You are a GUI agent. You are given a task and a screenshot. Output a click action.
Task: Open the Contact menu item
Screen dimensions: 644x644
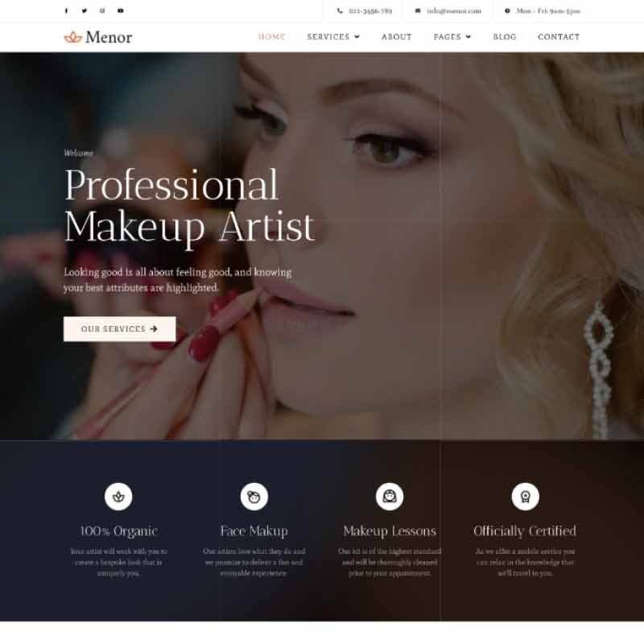pyautogui.click(x=559, y=36)
